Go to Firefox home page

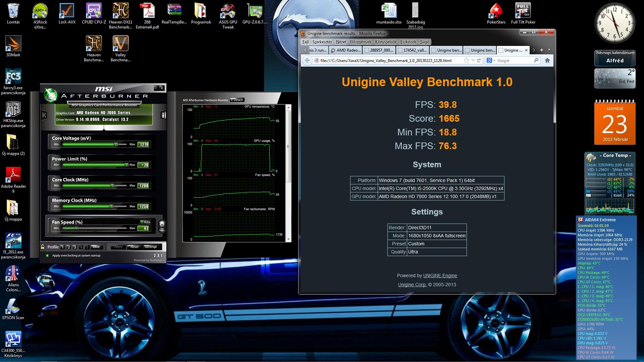point(547,61)
